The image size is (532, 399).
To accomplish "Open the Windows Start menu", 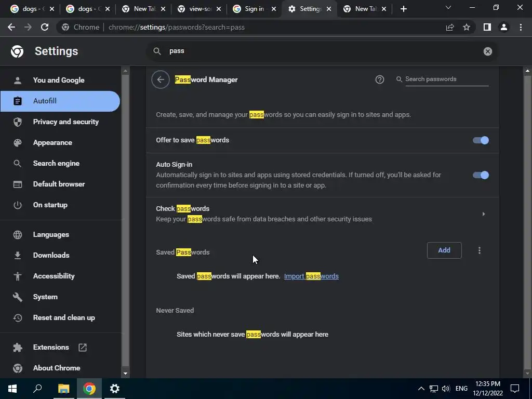I will tap(12, 389).
